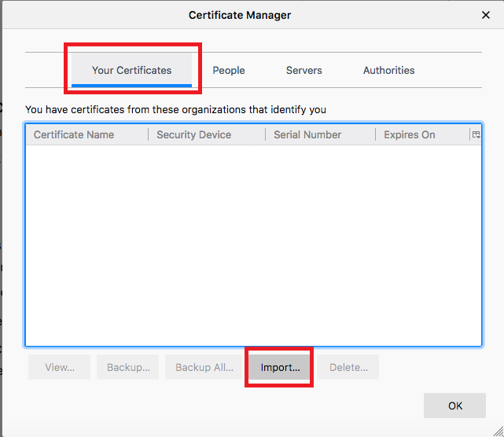Choose the Backup All... button
504x437 pixels.
204,367
